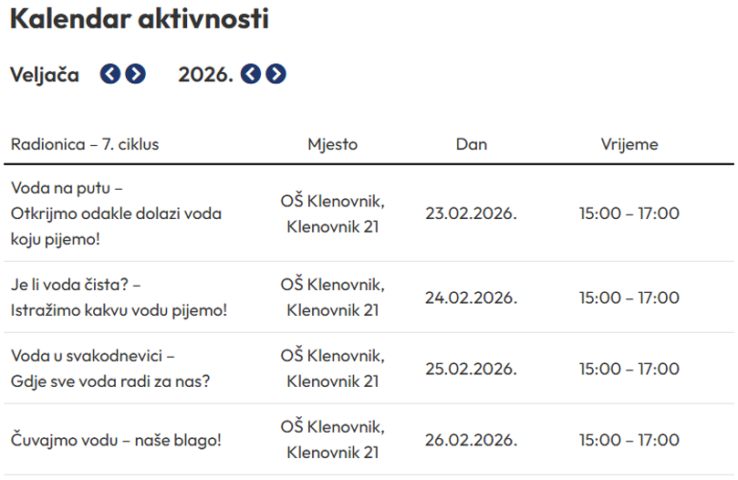This screenshot has height=480, width=738.
Task: Click the Dan column header
Action: (471, 144)
